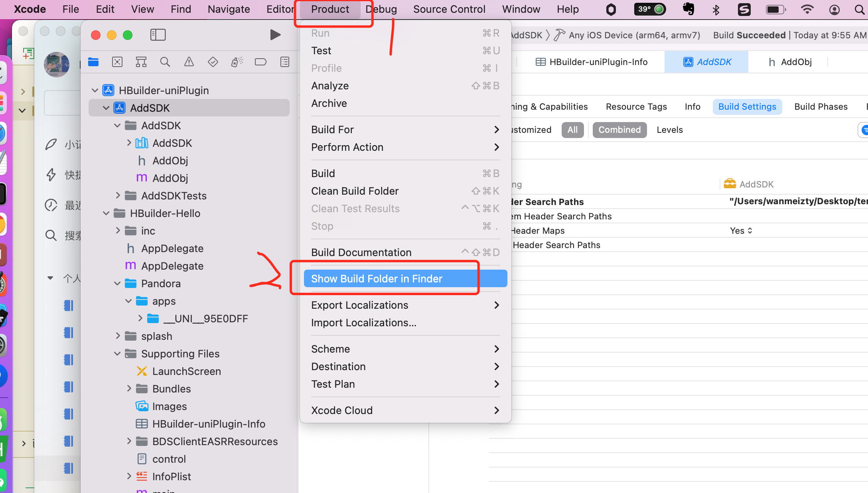
Task: Toggle the All settings filter
Action: 572,130
